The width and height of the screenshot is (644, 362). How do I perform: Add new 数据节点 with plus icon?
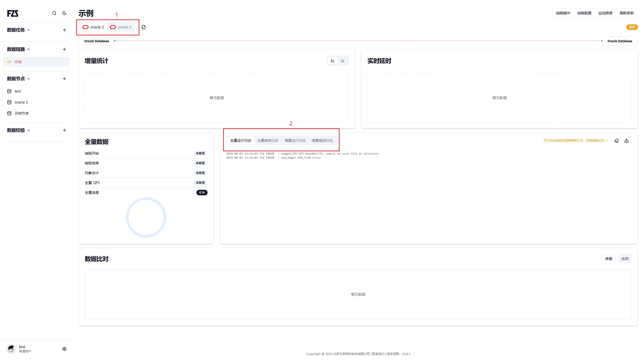coord(64,79)
